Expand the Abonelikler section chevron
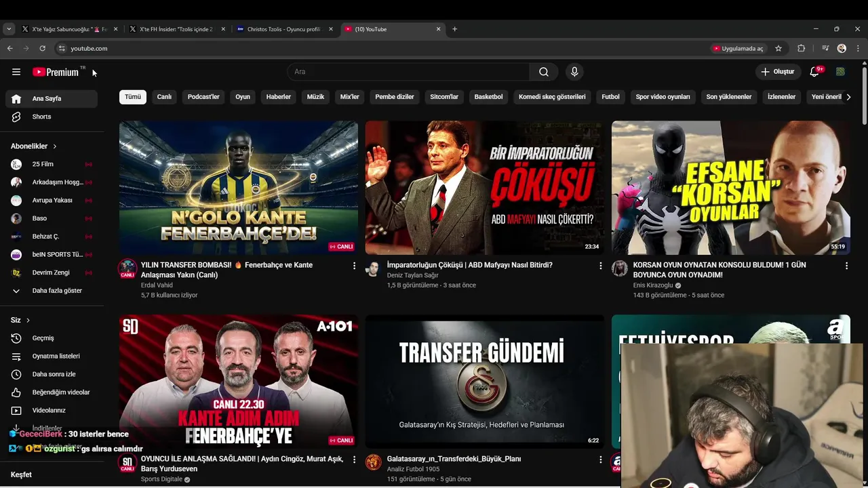The image size is (868, 488). coord(55,146)
